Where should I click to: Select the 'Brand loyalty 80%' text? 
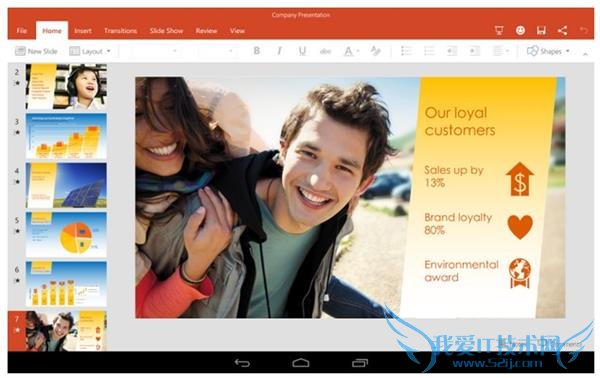pyautogui.click(x=458, y=223)
